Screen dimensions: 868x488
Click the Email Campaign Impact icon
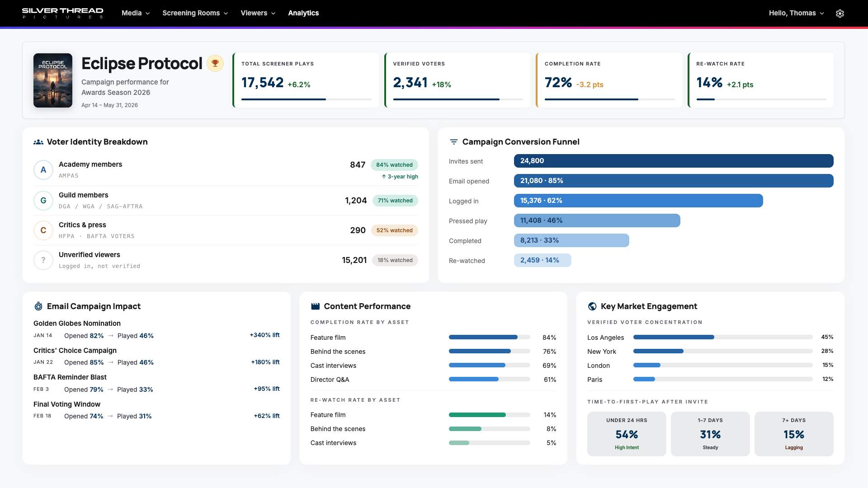coord(38,306)
